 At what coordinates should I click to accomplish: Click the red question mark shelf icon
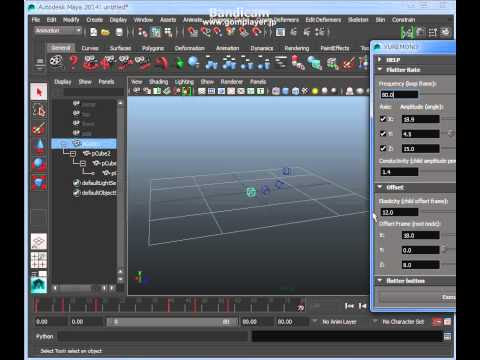74,63
